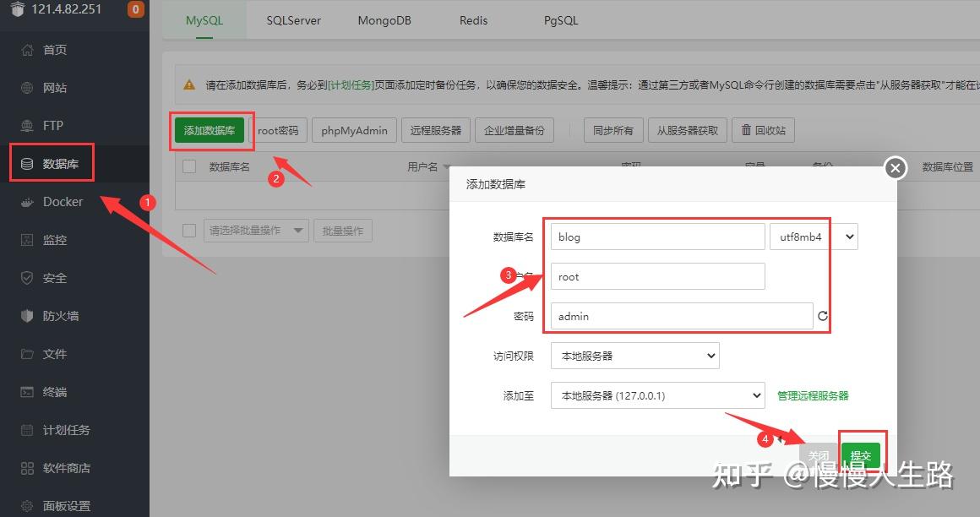Expand the utf8mb4 charset dropdown
Screen dimensions: 980x517
(x=814, y=237)
